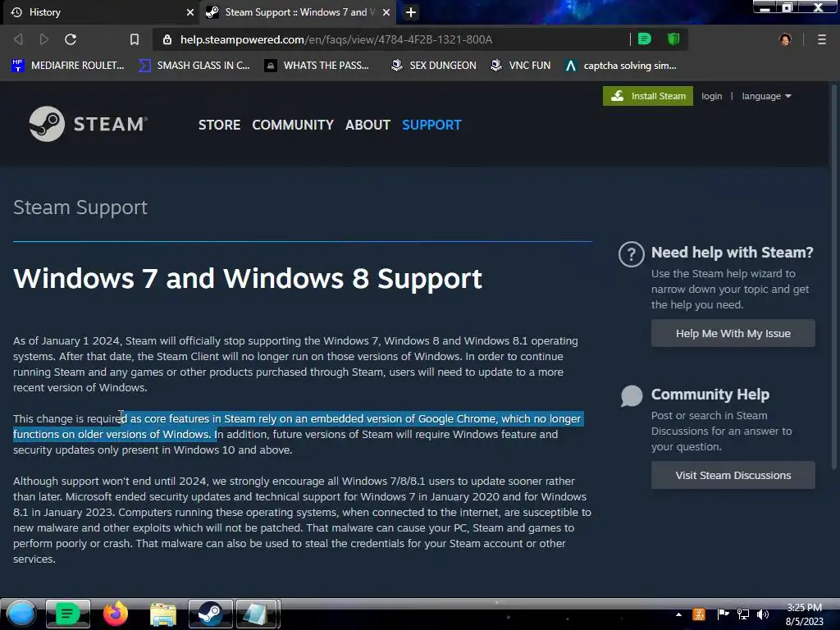Switch to Steam app in taskbar
The width and height of the screenshot is (840, 630).
[x=211, y=614]
